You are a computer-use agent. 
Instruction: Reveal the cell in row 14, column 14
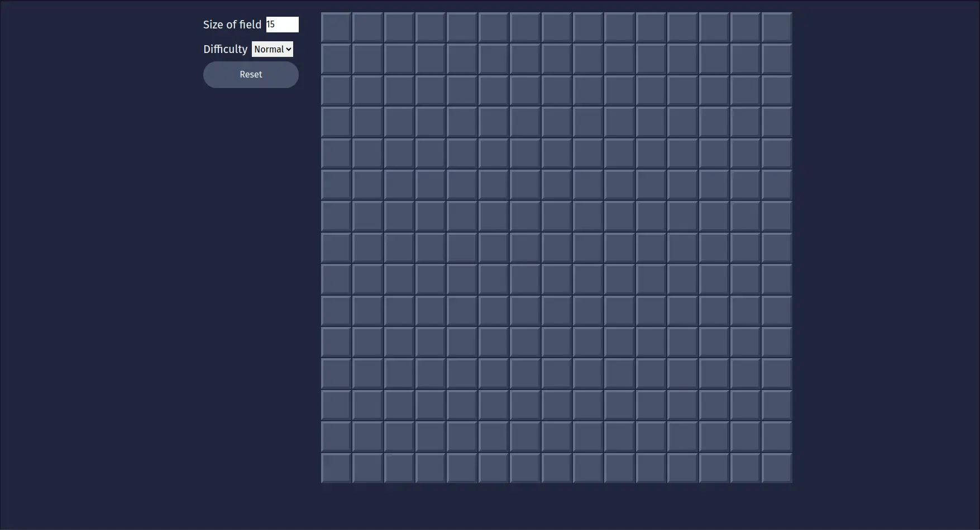point(745,436)
